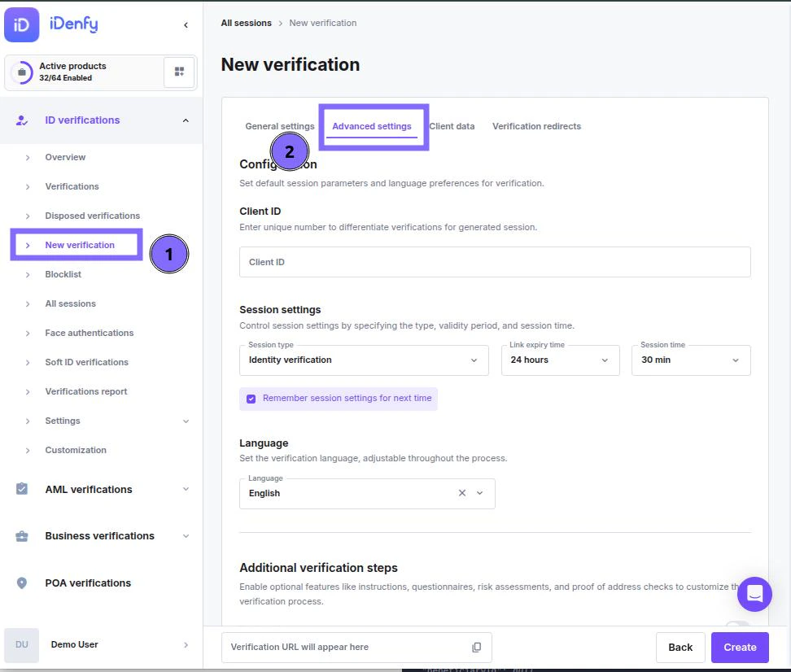Copy the verification URL with copy icon
Viewport: 791px width, 672px height.
pyautogui.click(x=476, y=648)
